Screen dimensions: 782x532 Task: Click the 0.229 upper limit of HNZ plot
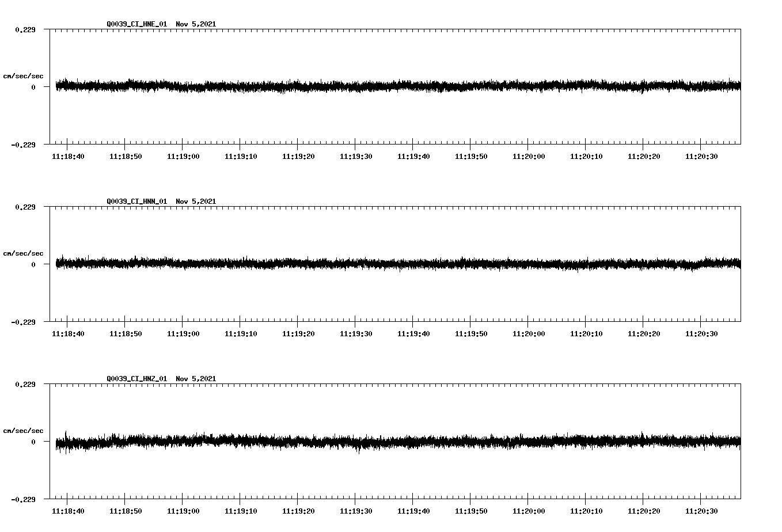pyautogui.click(x=25, y=384)
